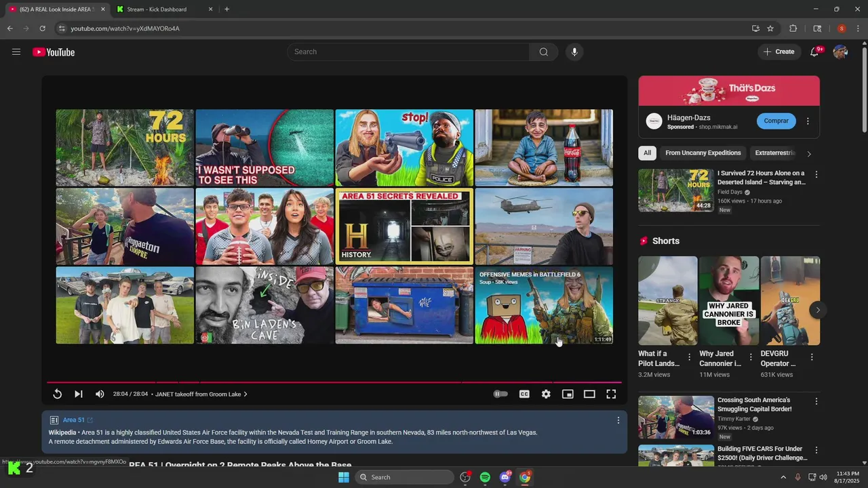Open a new browser tab

click(x=226, y=9)
